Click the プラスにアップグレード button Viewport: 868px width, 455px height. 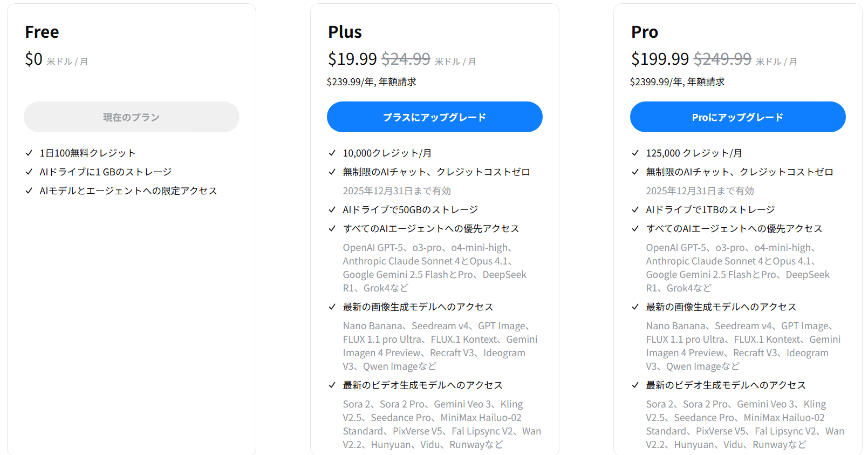(x=434, y=117)
